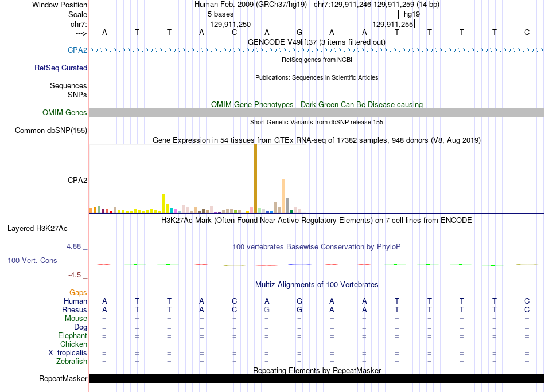Click the dark blue RefSeq Curated intron line
Viewport: 545px width, 392px height.
point(317,68)
